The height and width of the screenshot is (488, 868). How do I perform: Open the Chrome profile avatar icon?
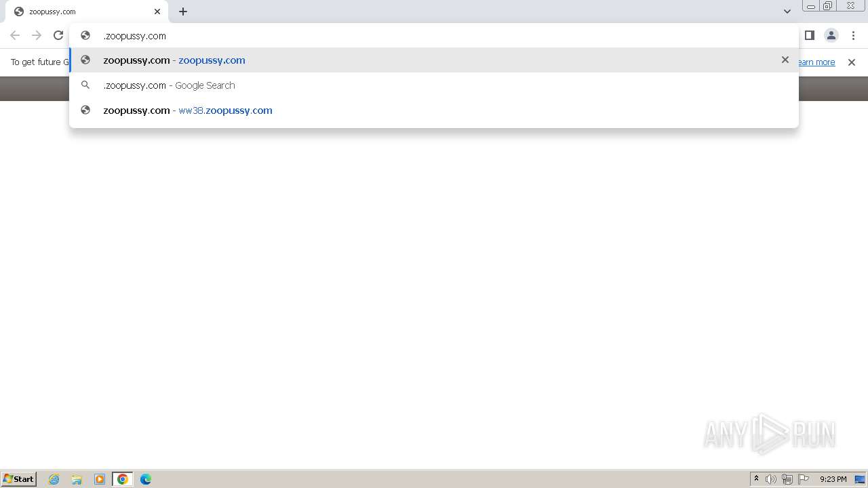pyautogui.click(x=831, y=35)
